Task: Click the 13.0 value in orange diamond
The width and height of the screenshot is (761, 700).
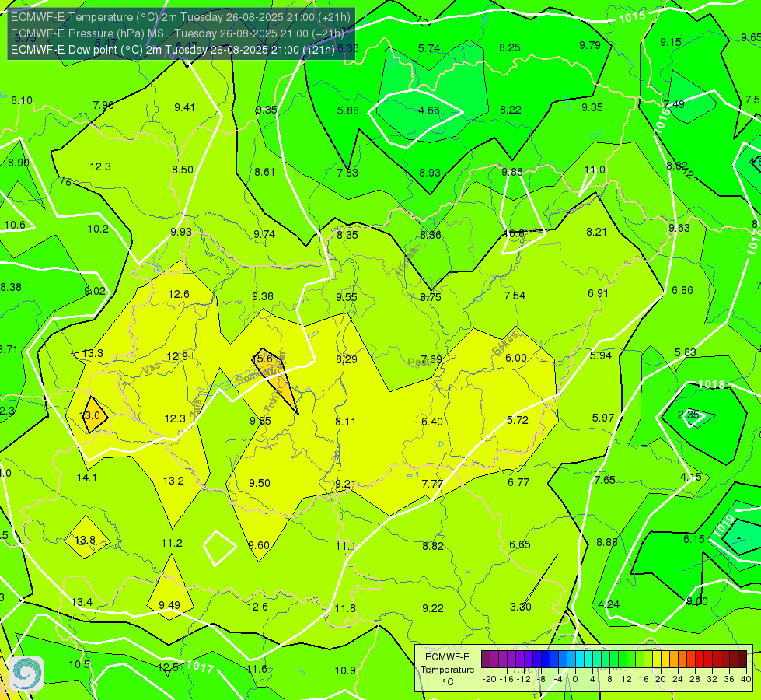Action: coord(90,415)
